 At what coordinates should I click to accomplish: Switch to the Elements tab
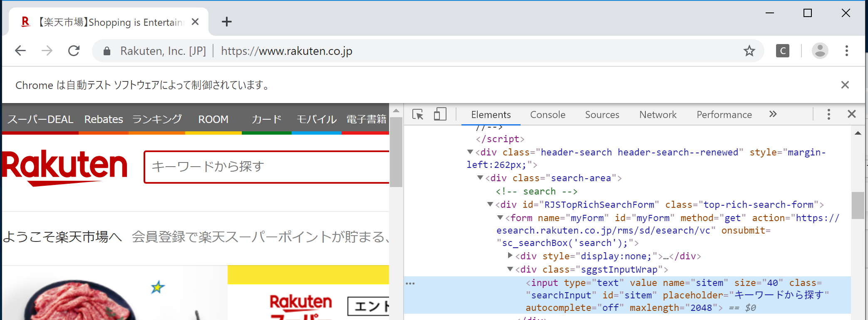tap(491, 115)
